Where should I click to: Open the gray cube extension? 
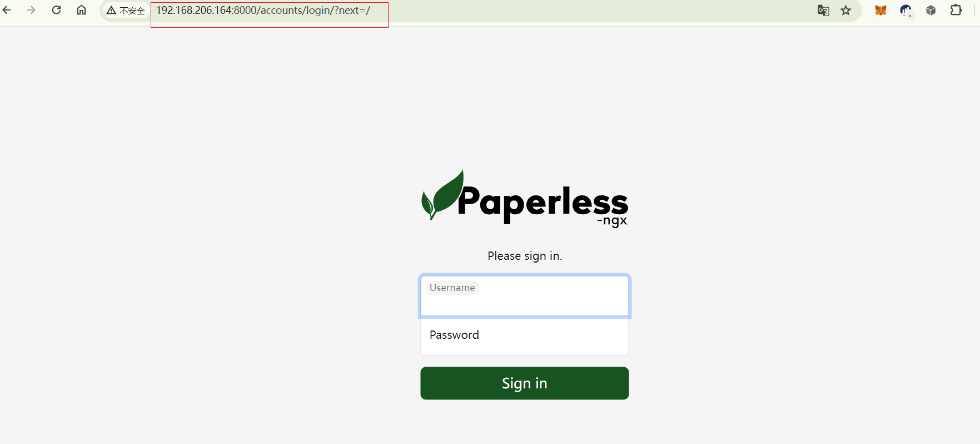coord(931,10)
